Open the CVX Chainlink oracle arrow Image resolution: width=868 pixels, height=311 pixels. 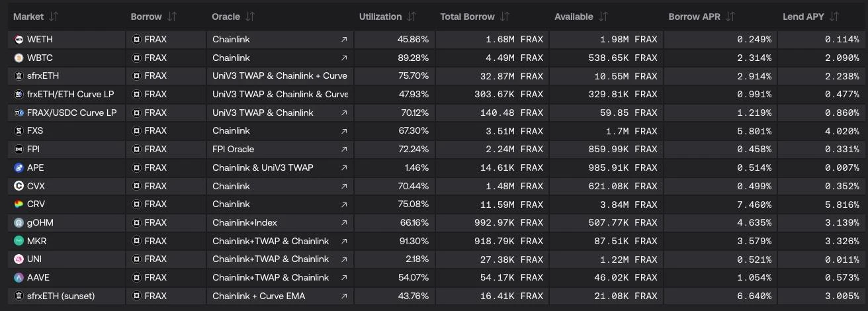tap(344, 187)
